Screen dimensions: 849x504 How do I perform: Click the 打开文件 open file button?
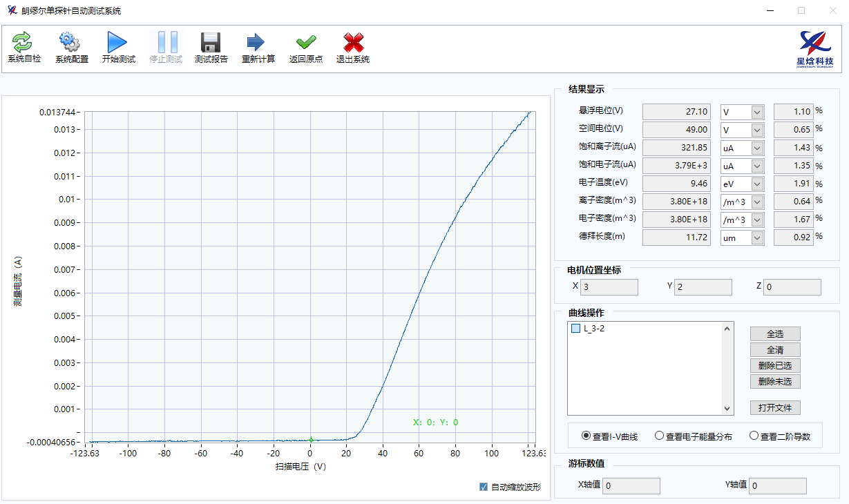(775, 407)
